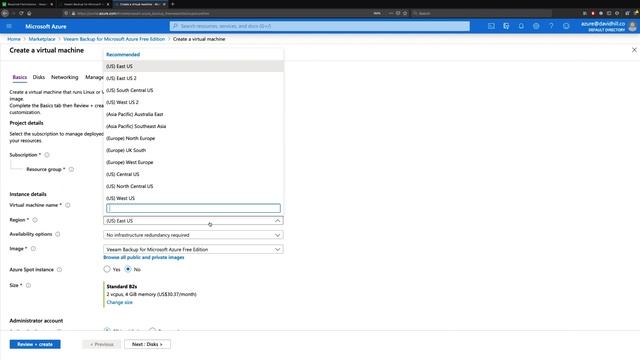Open the Availability options dropdown
The height and width of the screenshot is (360, 640).
point(193,235)
